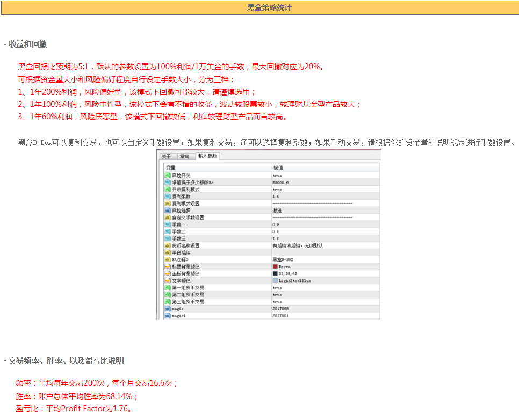The height and width of the screenshot is (420, 519).
Task: Click the 面板背景颜色 color variable icon
Action: 168,274
